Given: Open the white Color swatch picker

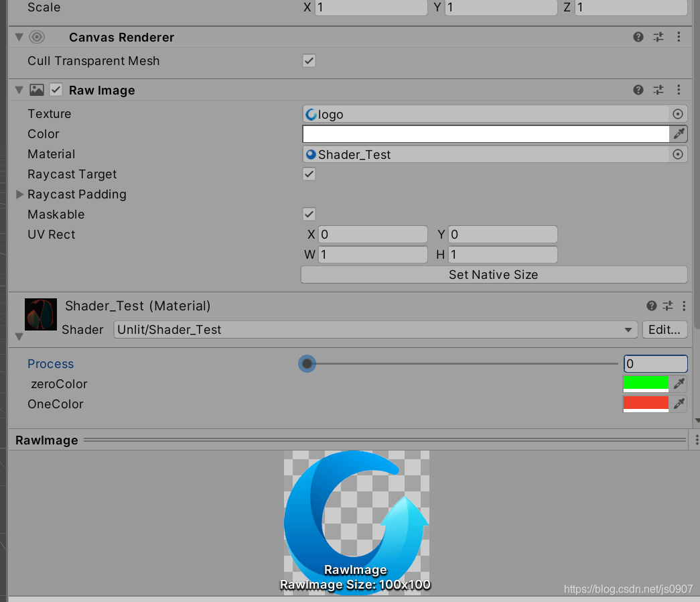Looking at the screenshot, I should tap(486, 133).
